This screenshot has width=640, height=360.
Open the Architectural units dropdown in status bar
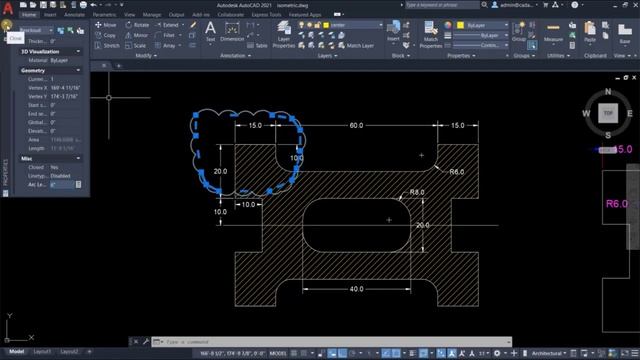pyautogui.click(x=548, y=353)
